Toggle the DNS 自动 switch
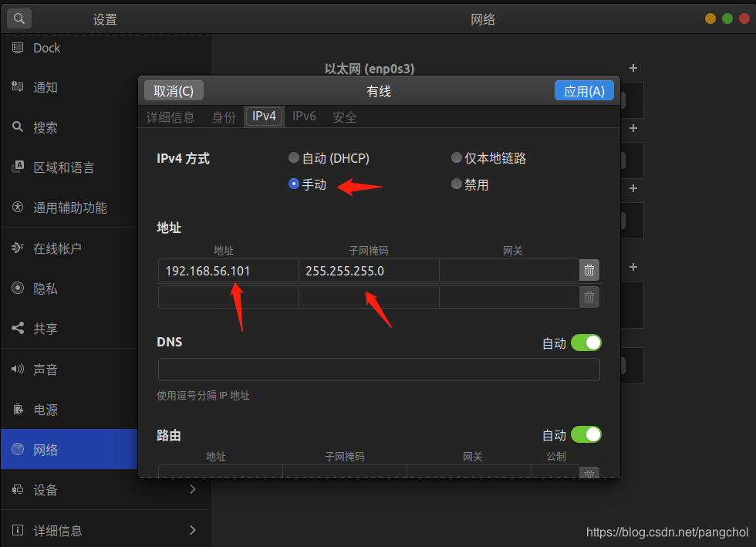This screenshot has width=756, height=547. tap(586, 343)
